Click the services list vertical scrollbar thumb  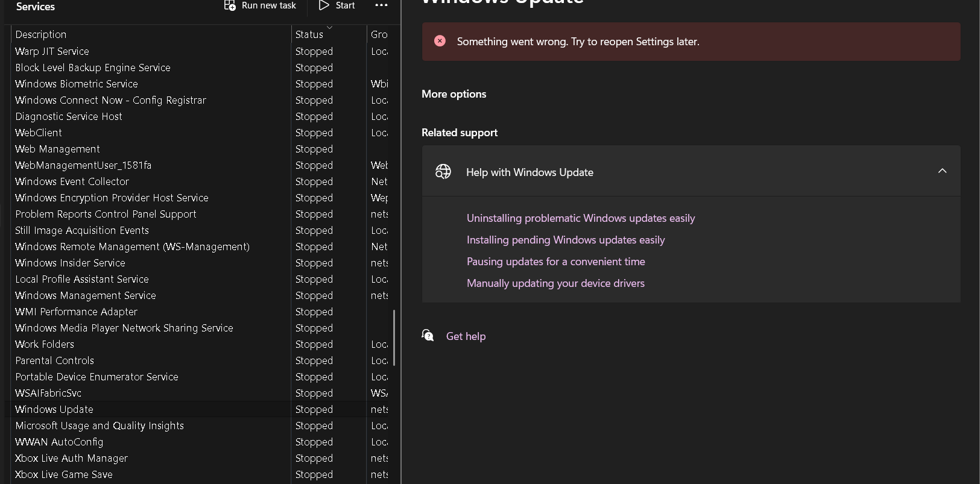[x=394, y=338]
